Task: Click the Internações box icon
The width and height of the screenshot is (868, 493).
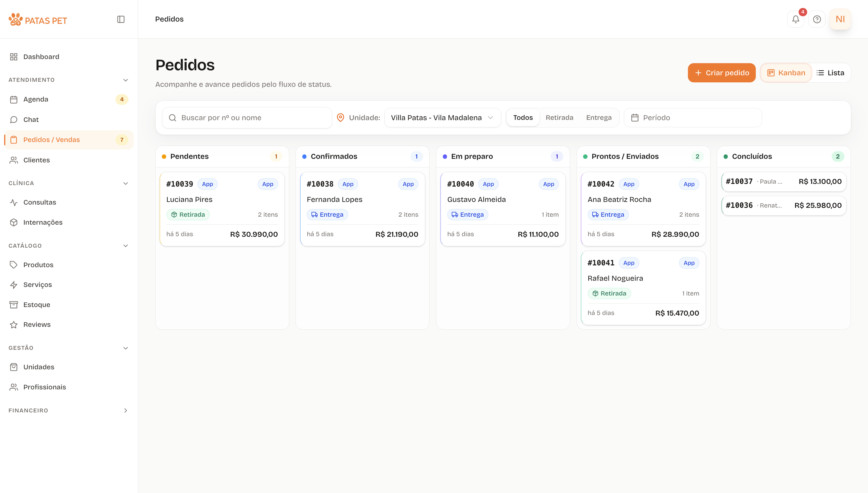Action: click(14, 223)
